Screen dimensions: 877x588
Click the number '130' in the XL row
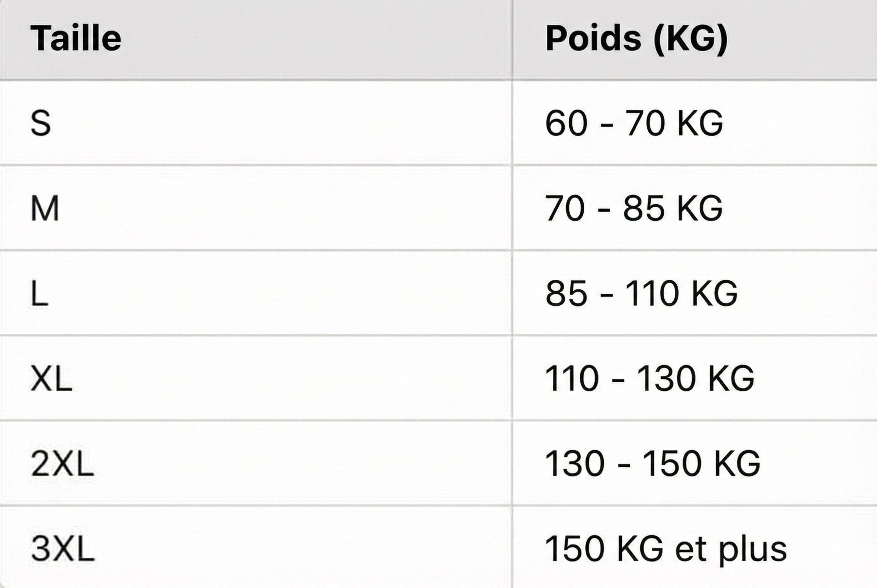click(x=666, y=378)
